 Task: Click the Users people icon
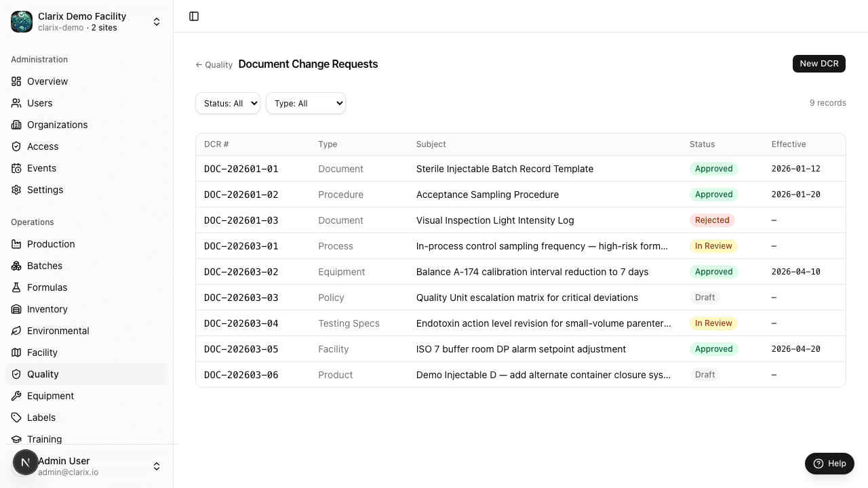pyautogui.click(x=16, y=103)
